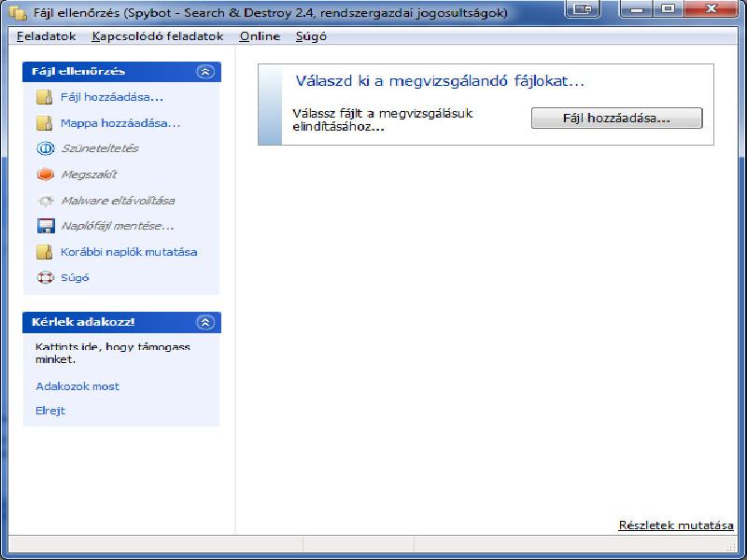Screen dimensions: 747x560
Task: Click the Kattints ide, hogy támogass minket text
Action: click(112, 353)
